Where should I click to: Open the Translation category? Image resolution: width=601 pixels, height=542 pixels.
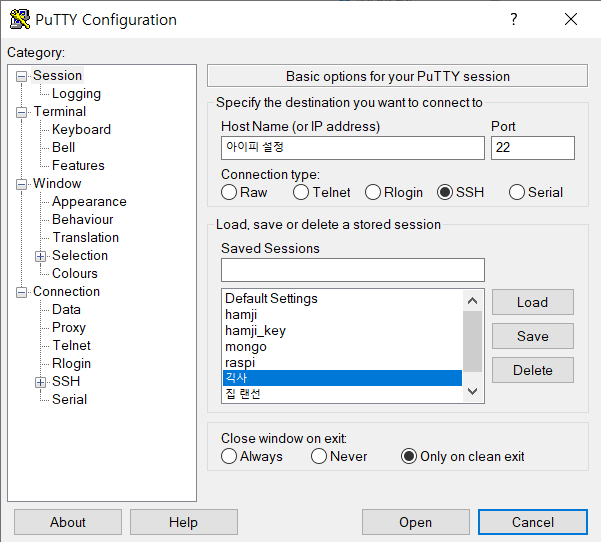(x=86, y=238)
